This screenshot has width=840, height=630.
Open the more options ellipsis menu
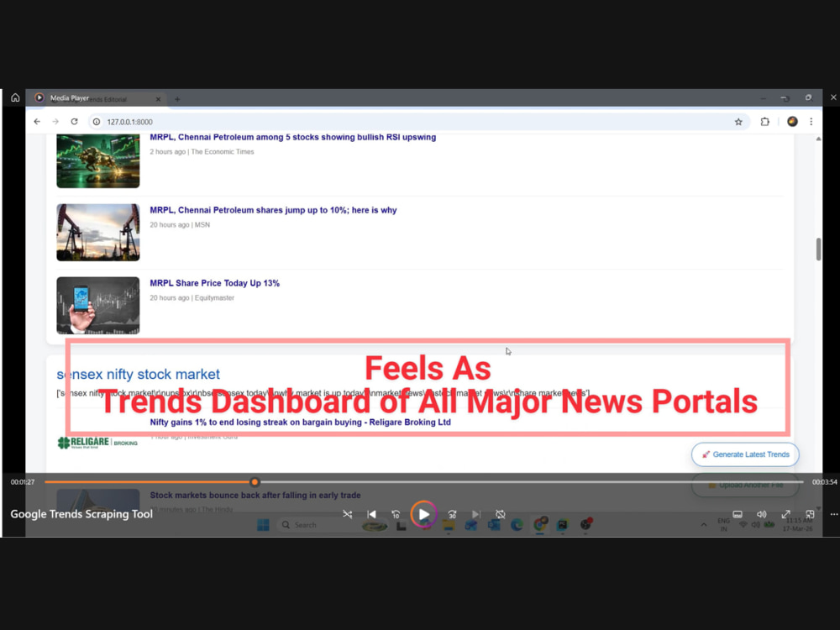[833, 514]
